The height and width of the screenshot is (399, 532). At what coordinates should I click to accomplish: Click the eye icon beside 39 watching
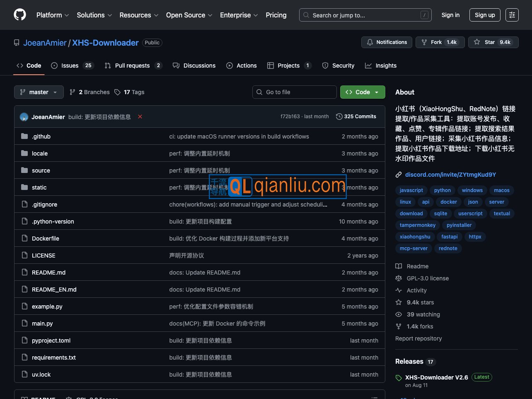[x=398, y=314]
